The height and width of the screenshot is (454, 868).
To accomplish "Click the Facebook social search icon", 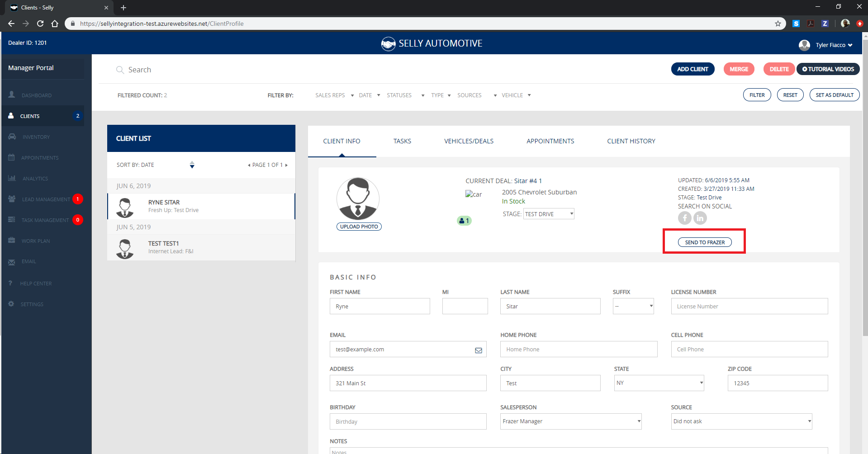I will tap(685, 218).
